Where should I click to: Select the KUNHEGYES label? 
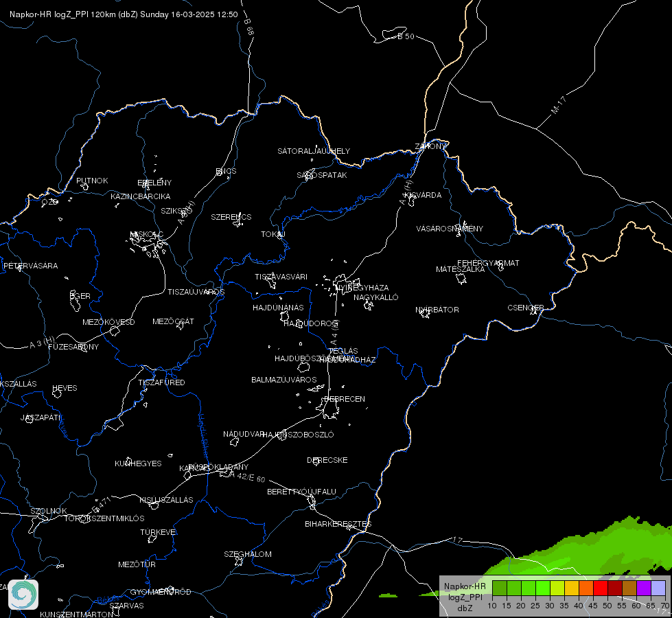[138, 463]
